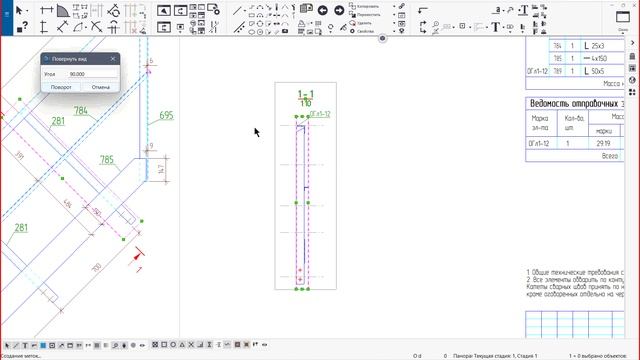
Task: Click the leader line mark tool
Action: click(x=423, y=10)
